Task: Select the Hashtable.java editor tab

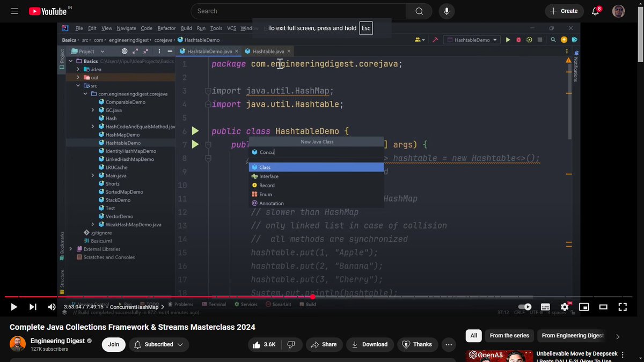Action: click(x=267, y=51)
